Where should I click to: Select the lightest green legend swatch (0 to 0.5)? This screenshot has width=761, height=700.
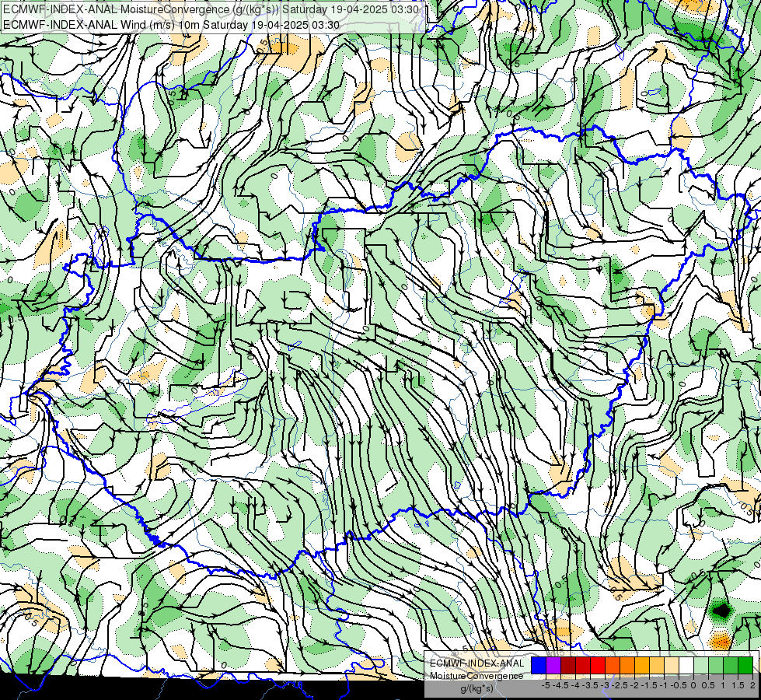pyautogui.click(x=701, y=665)
